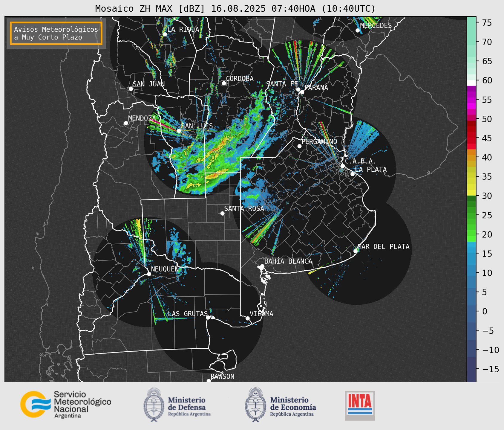Screen dimensions: 504x430
Task: Click the Servicio Meteorológico Nacional logo
Action: click(x=65, y=404)
